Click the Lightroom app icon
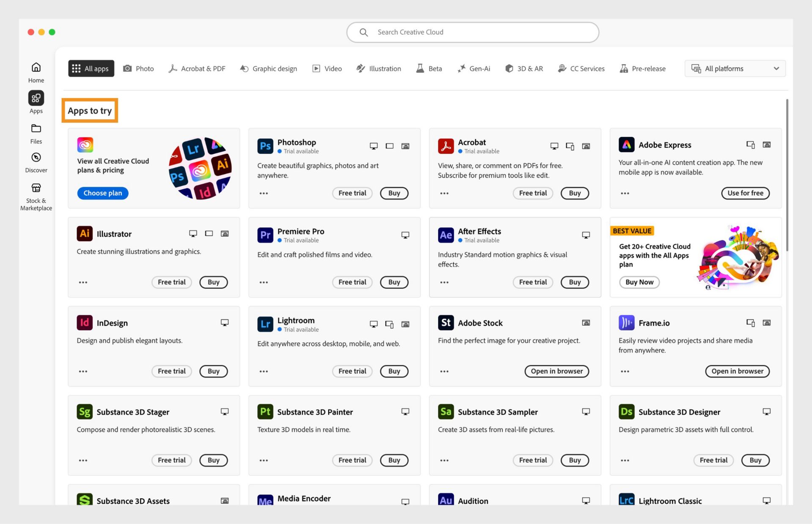The width and height of the screenshot is (812, 524). pyautogui.click(x=265, y=322)
